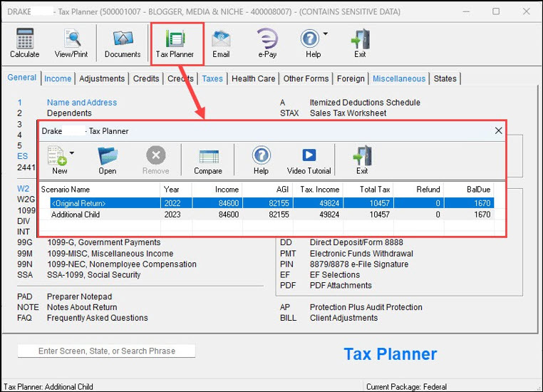This screenshot has width=543, height=392.
Task: Open Preparer Notepad
Action: [x=79, y=296]
